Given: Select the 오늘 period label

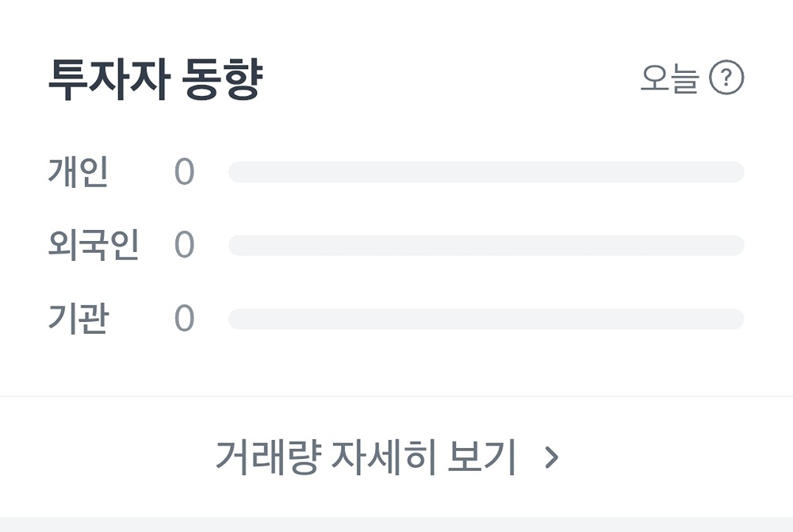Looking at the screenshot, I should pos(668,79).
